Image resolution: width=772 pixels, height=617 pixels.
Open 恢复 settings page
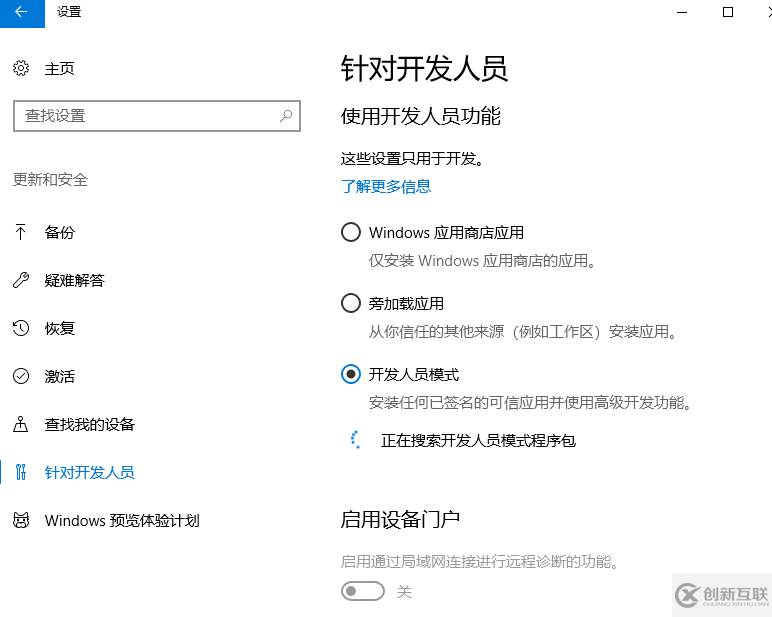(60, 328)
